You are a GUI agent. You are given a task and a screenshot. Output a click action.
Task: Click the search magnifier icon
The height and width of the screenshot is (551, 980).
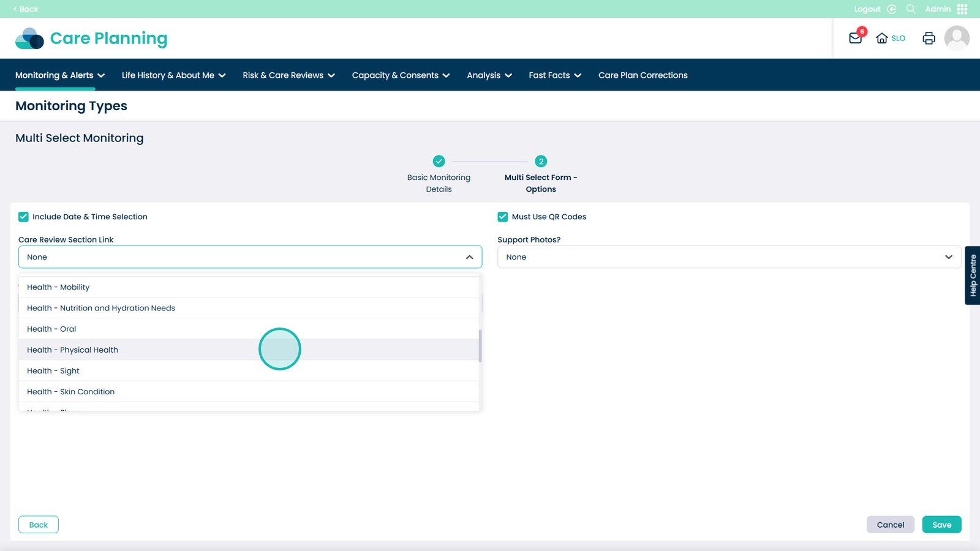(911, 9)
